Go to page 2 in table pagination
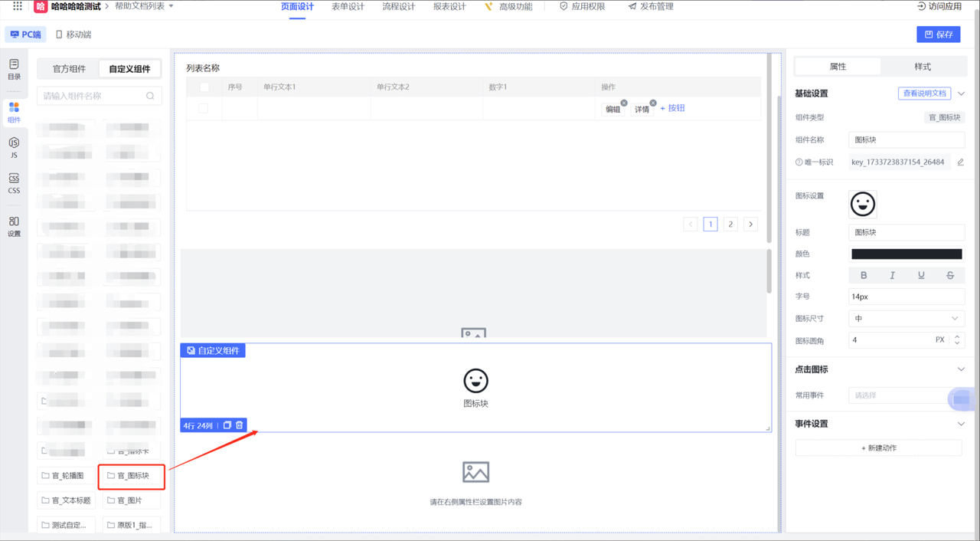 pos(730,225)
